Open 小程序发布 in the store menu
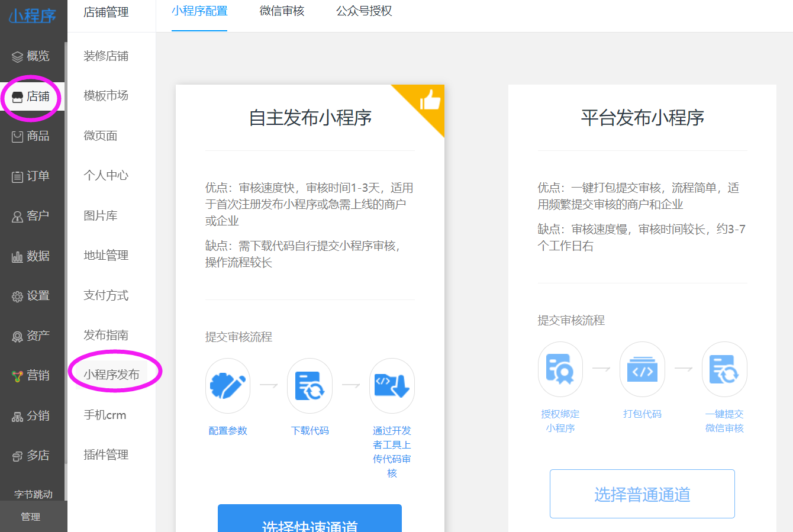Viewport: 793px width, 532px height. (111, 375)
